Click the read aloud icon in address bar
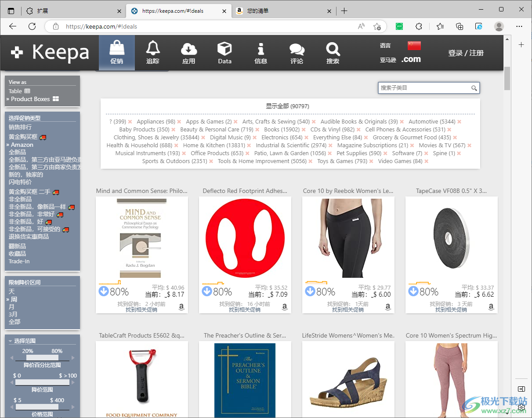 pos(361,26)
